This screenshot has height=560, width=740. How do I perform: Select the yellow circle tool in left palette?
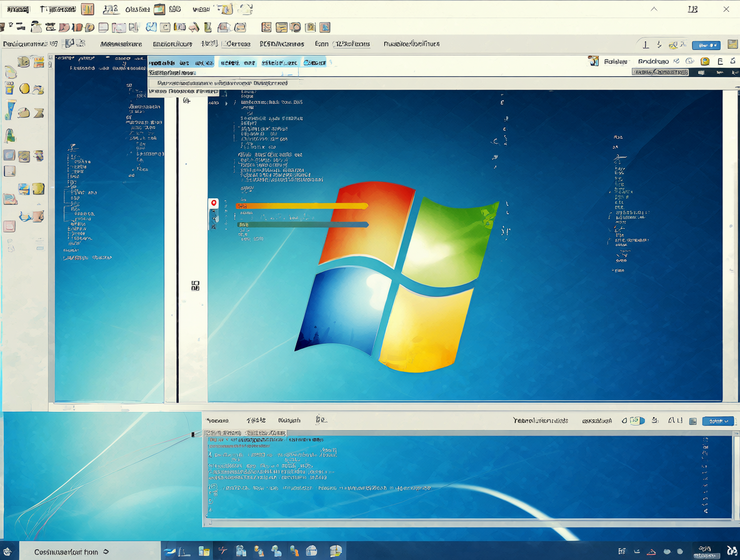[24, 88]
